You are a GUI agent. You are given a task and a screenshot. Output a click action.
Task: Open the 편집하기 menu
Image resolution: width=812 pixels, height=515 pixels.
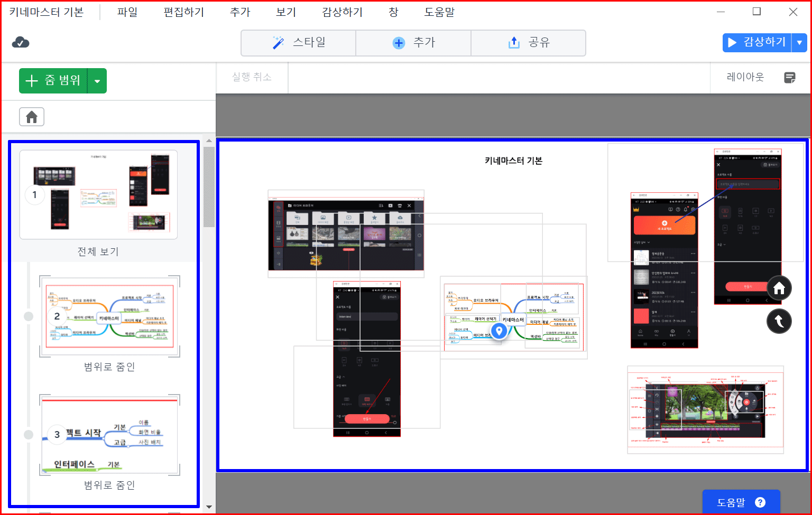pyautogui.click(x=184, y=12)
